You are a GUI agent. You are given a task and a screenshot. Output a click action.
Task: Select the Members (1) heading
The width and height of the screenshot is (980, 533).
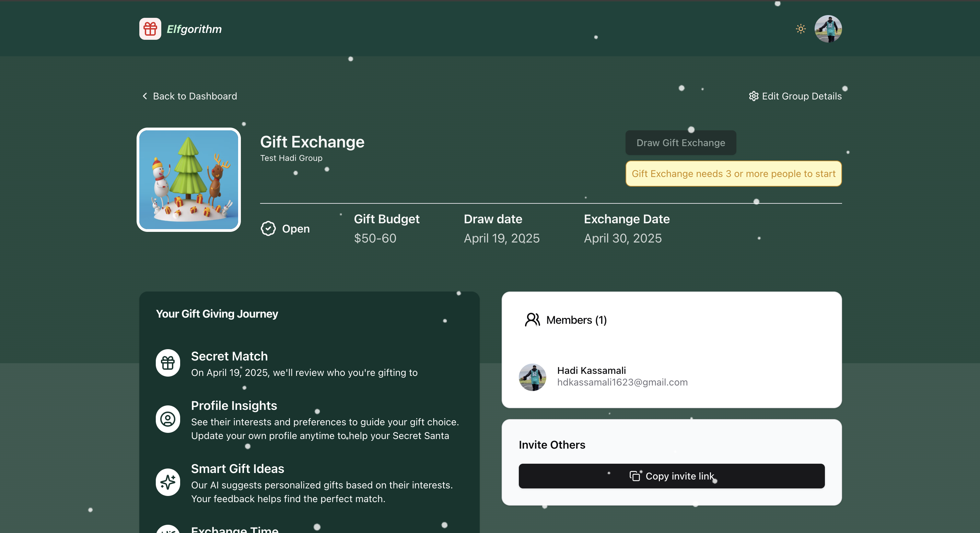tap(576, 320)
